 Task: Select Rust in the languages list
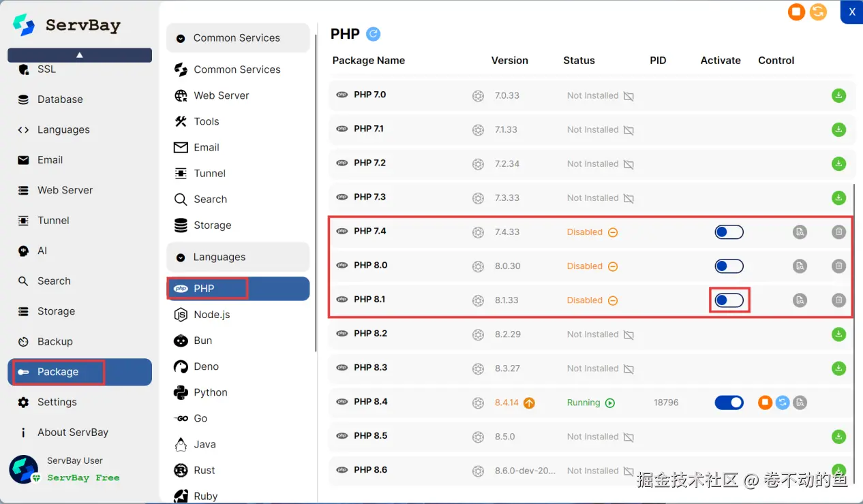(x=238, y=470)
